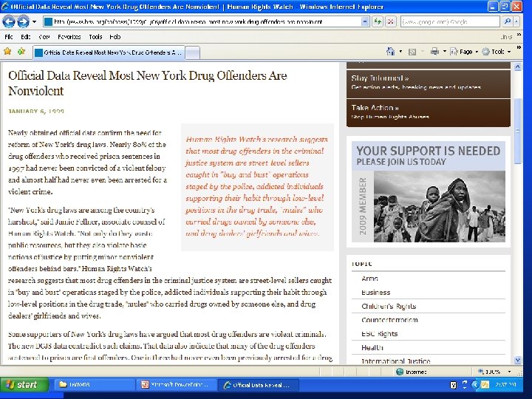Screen dimensions: 532x399
Task: Focus the Google search box
Action: pyautogui.click(x=449, y=22)
